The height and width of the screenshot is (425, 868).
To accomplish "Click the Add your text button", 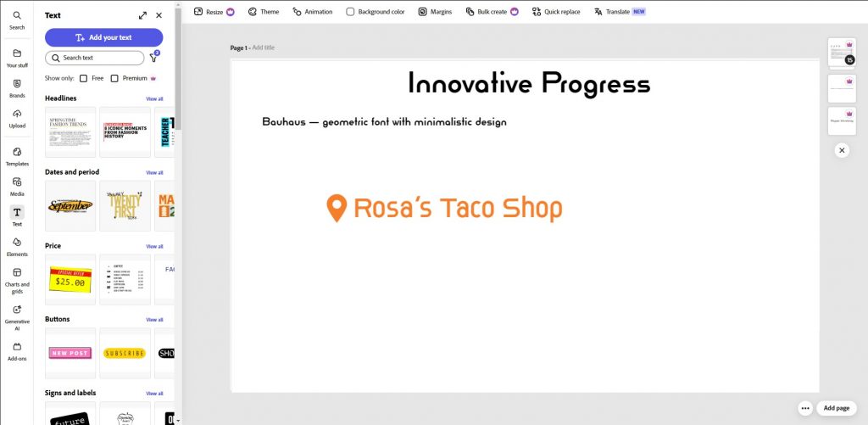I will [x=104, y=37].
